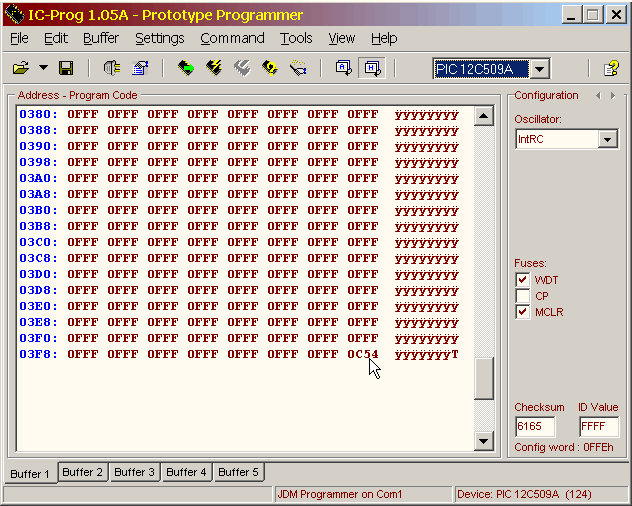632x506 pixels.
Task: Click the program code scroll up arrow
Action: 484,117
